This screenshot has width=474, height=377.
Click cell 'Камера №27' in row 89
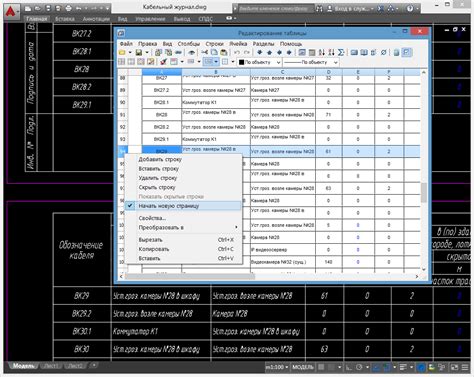[282, 90]
